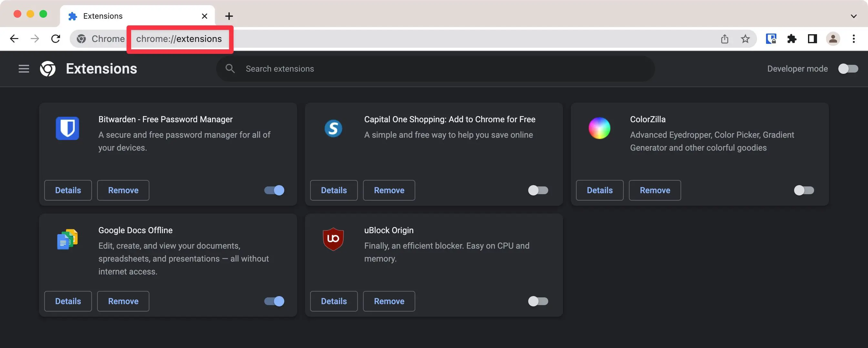This screenshot has width=868, height=348.
Task: Click the Chrome logo next to Extensions title
Action: click(48, 69)
